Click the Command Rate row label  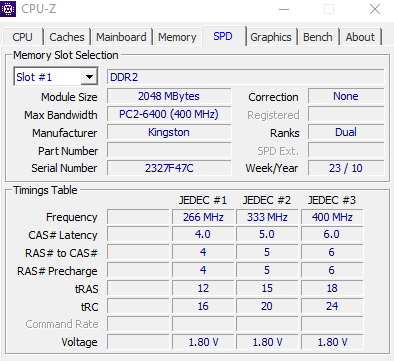(62, 324)
